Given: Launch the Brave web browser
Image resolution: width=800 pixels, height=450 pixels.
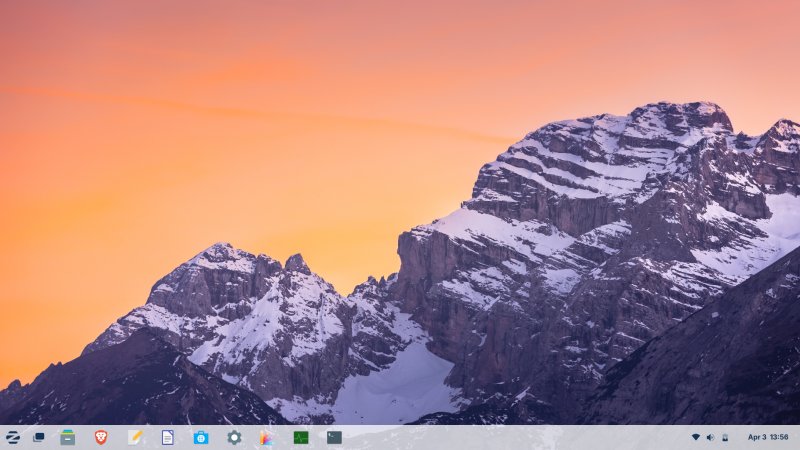Looking at the screenshot, I should [101, 437].
